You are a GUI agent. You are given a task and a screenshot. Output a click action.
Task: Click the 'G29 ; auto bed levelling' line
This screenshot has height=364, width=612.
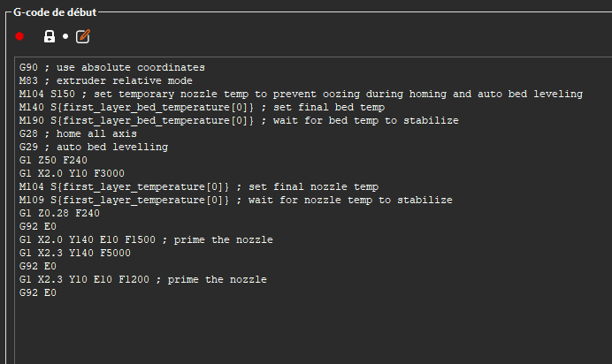click(x=94, y=147)
